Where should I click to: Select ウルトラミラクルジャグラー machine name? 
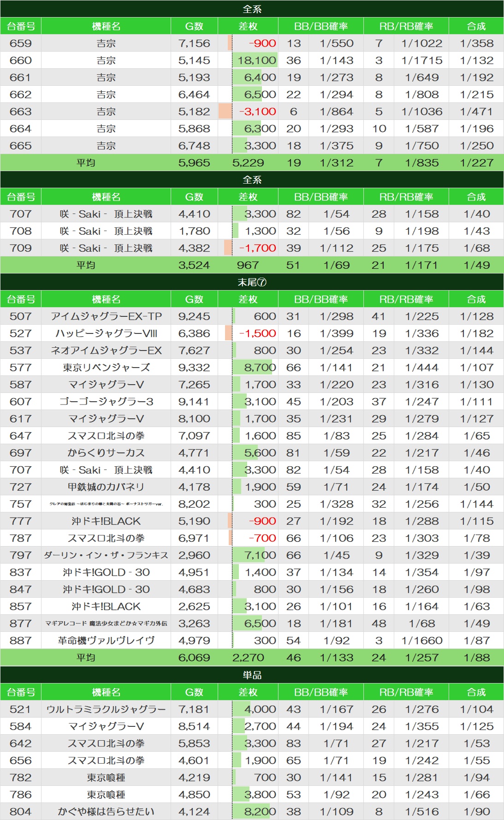(x=106, y=709)
